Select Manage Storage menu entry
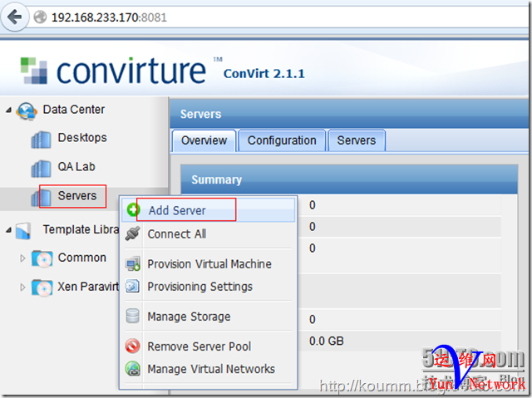This screenshot has height=398, width=532. point(208,317)
